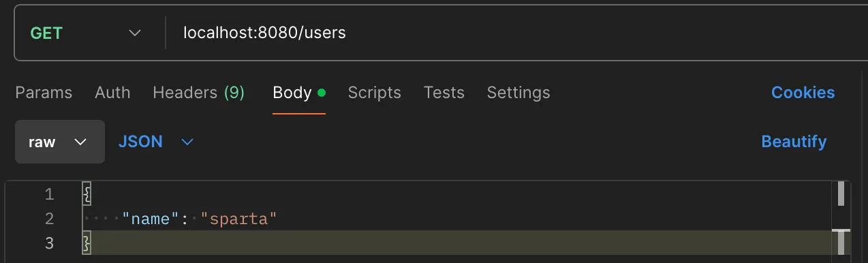Click line number 1 in gutter
This screenshot has height=263, width=868.
coord(48,195)
